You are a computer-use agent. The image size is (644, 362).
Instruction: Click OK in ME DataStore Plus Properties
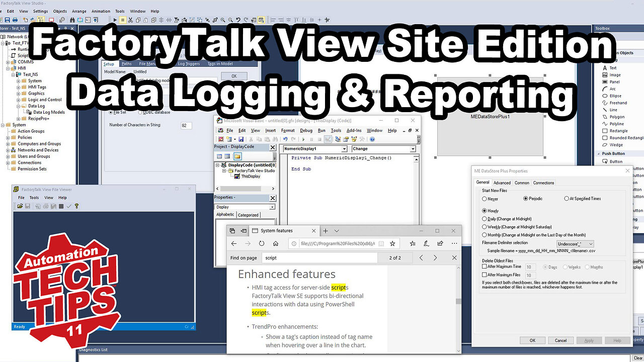pyautogui.click(x=532, y=340)
